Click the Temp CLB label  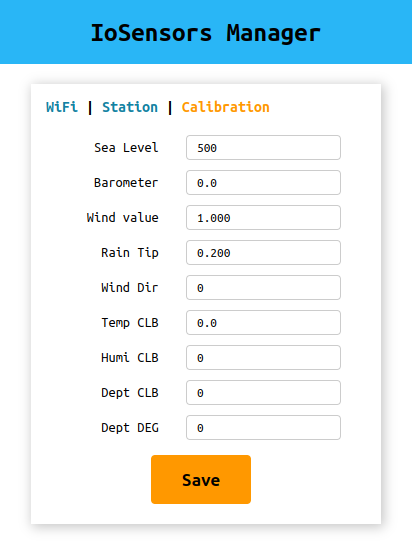pyautogui.click(x=130, y=323)
